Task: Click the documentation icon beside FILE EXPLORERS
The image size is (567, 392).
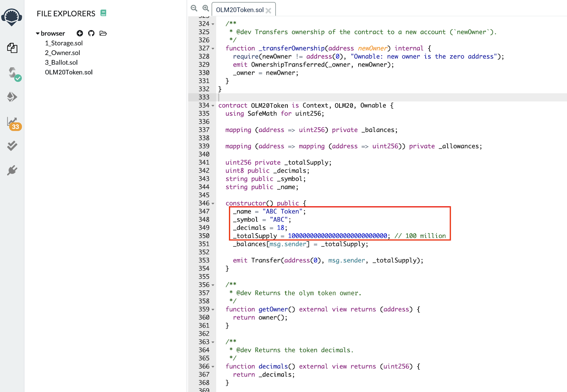Action: point(103,13)
